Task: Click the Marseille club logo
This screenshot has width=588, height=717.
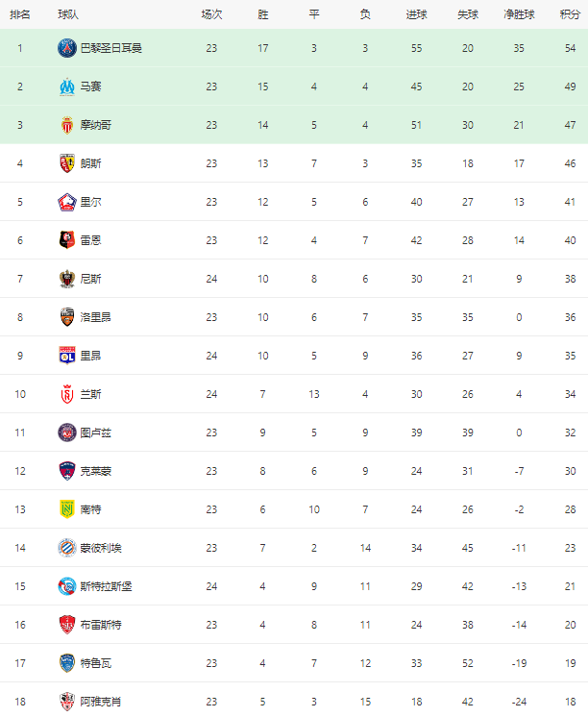Action: pos(66,87)
